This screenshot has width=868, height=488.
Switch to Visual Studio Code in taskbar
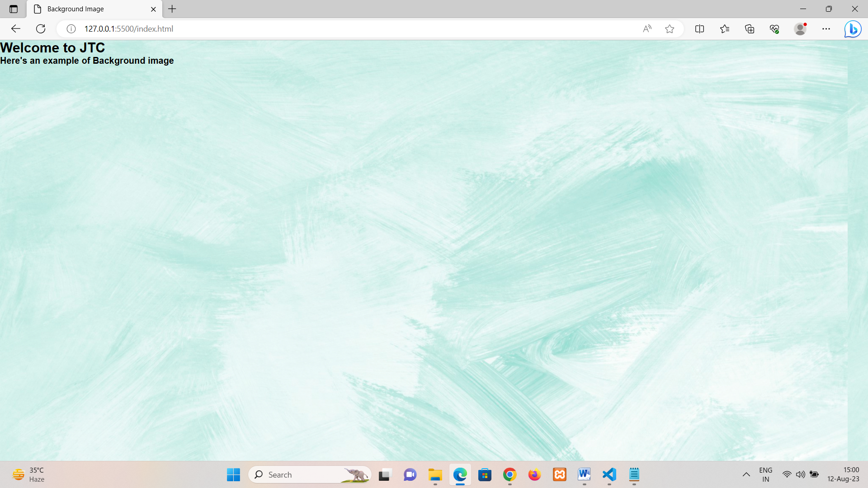(x=609, y=475)
